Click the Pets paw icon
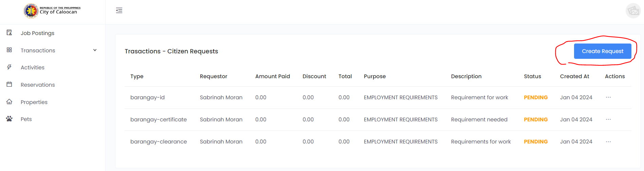This screenshot has height=171, width=644. pyautogui.click(x=9, y=119)
